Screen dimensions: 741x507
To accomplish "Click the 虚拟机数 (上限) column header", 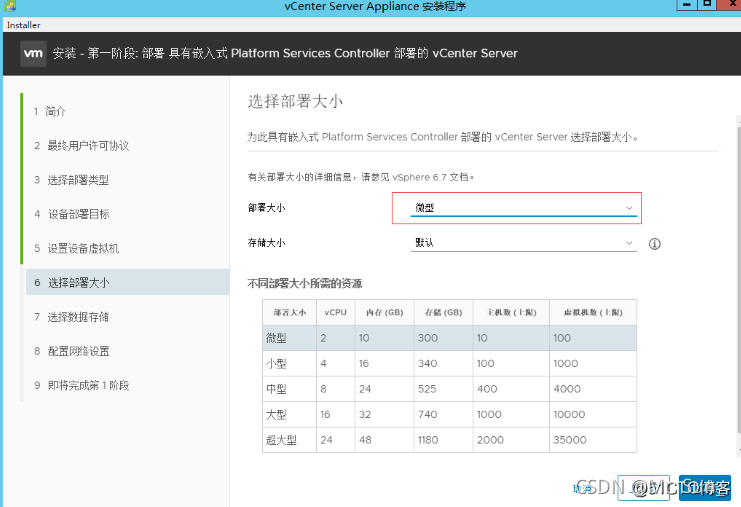I will 593,312.
